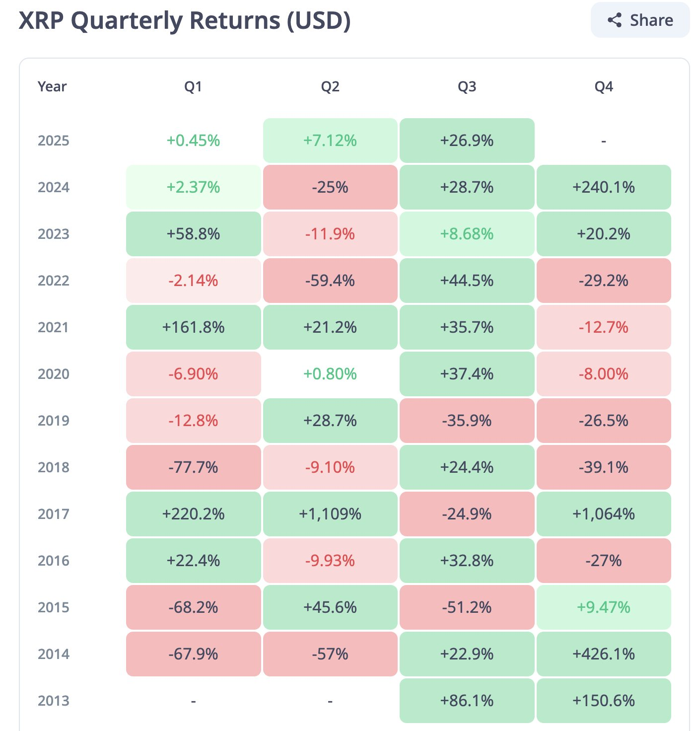Click the 2020 Q2 +0.80% value
Image resolution: width=700 pixels, height=731 pixels.
point(330,374)
